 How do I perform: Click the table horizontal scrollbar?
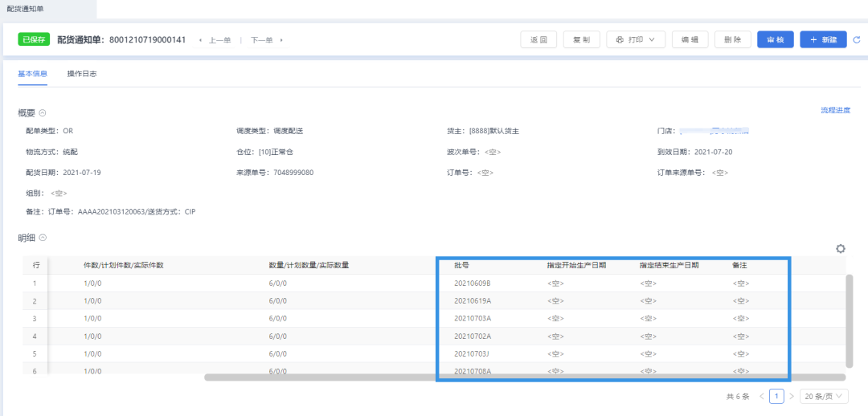coord(525,377)
